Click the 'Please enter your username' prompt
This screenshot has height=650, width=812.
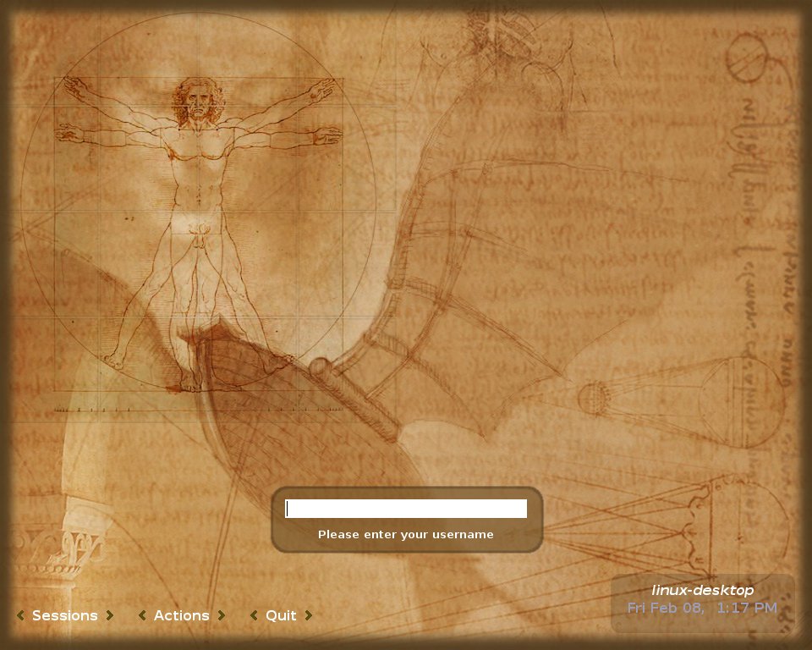pos(405,534)
